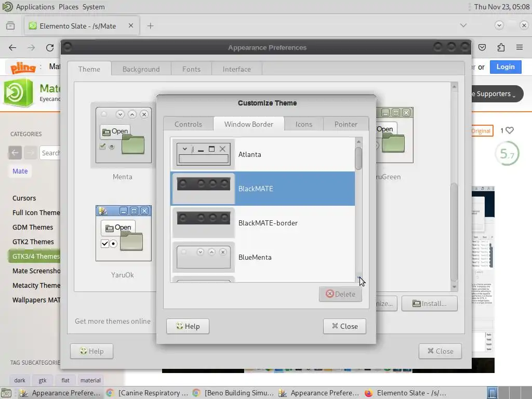
Task: Open the GDM Themes category
Action: (33, 227)
